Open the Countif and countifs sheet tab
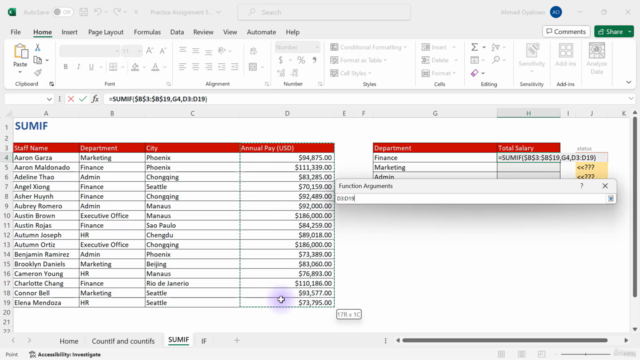 coord(123,341)
